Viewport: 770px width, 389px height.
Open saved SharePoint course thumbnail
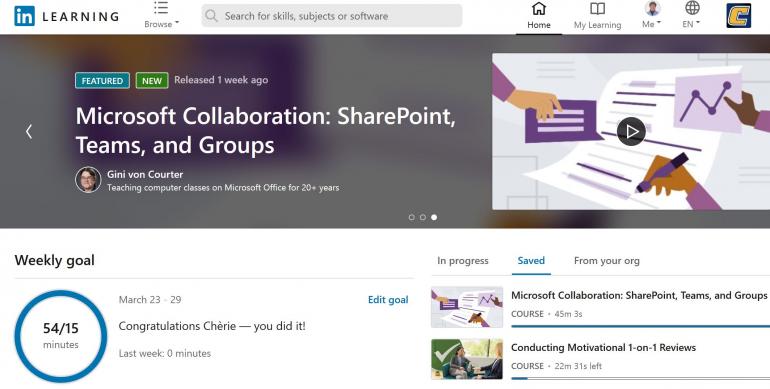pyautogui.click(x=467, y=307)
